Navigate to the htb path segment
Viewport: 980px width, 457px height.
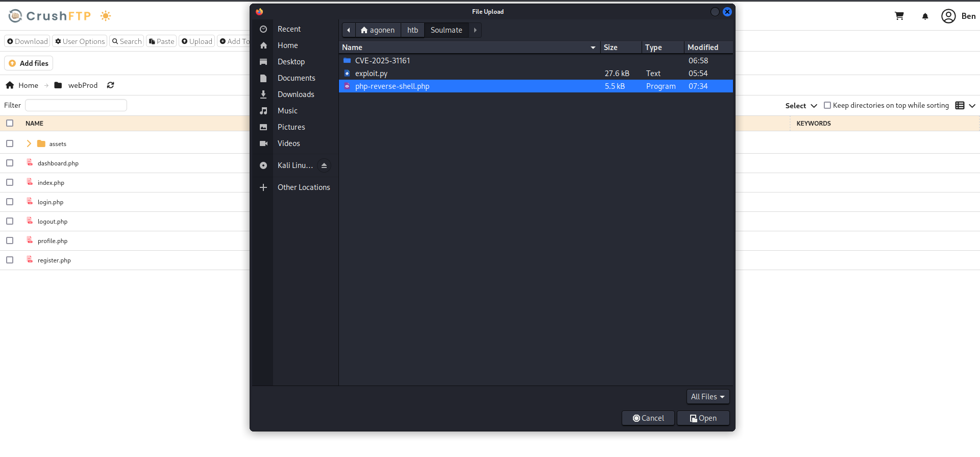(412, 30)
